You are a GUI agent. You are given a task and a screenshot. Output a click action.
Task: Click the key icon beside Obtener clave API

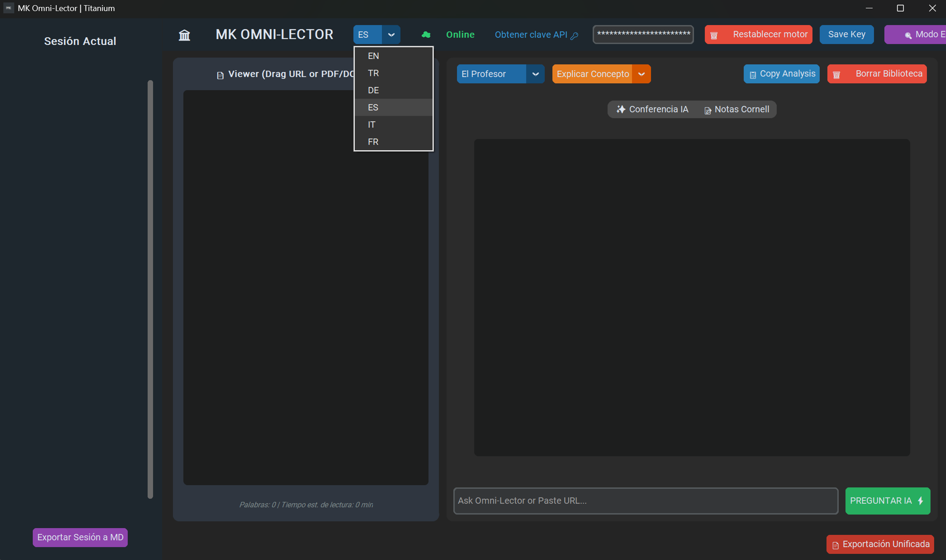574,36
